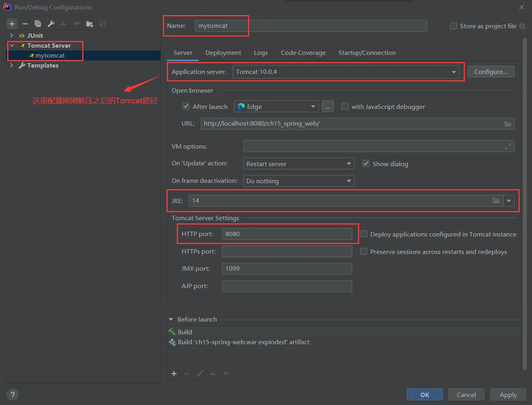Collapse the Tomcat Server tree node
This screenshot has height=405, width=532.
point(12,46)
